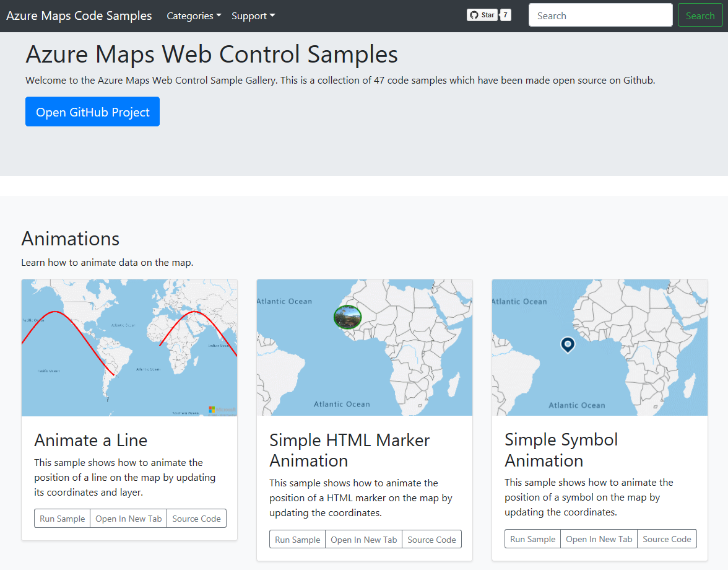This screenshot has height=570, width=728.
Task: View Source Code for Animate a Line
Action: pos(196,519)
